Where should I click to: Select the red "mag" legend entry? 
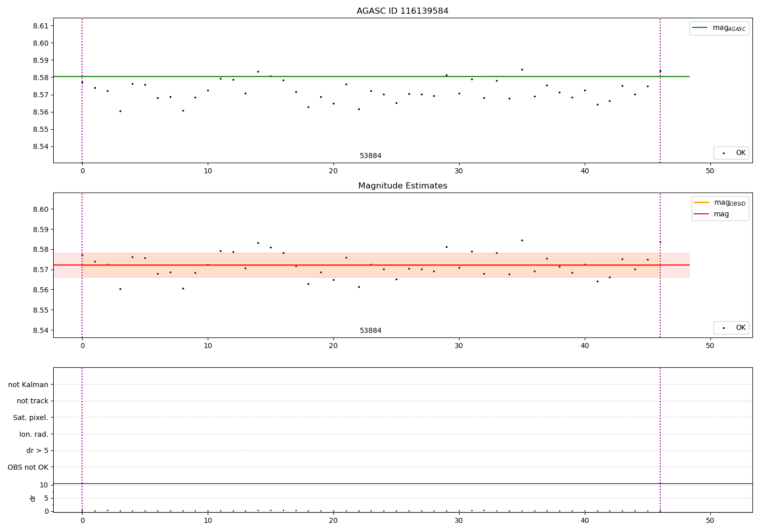pyautogui.click(x=711, y=214)
